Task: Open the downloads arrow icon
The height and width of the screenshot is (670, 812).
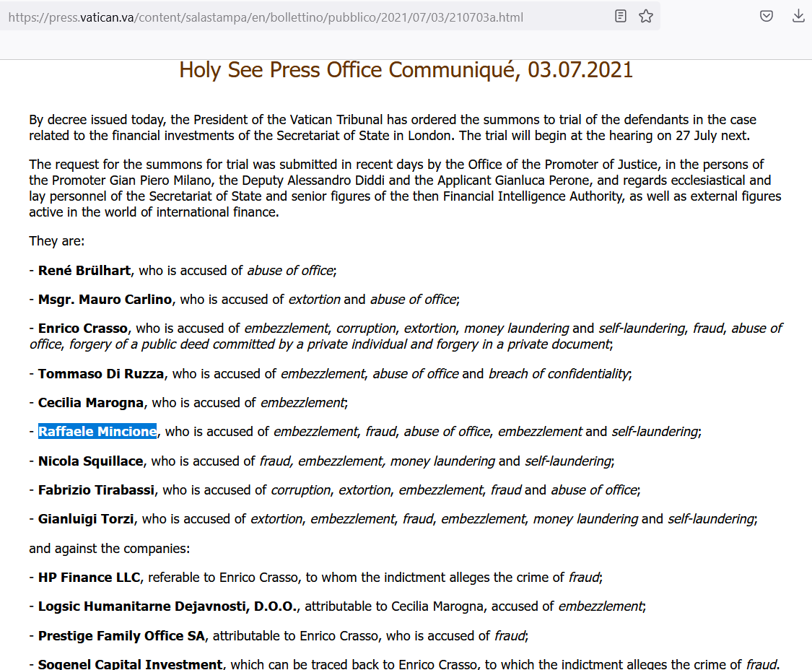Action: click(x=798, y=16)
